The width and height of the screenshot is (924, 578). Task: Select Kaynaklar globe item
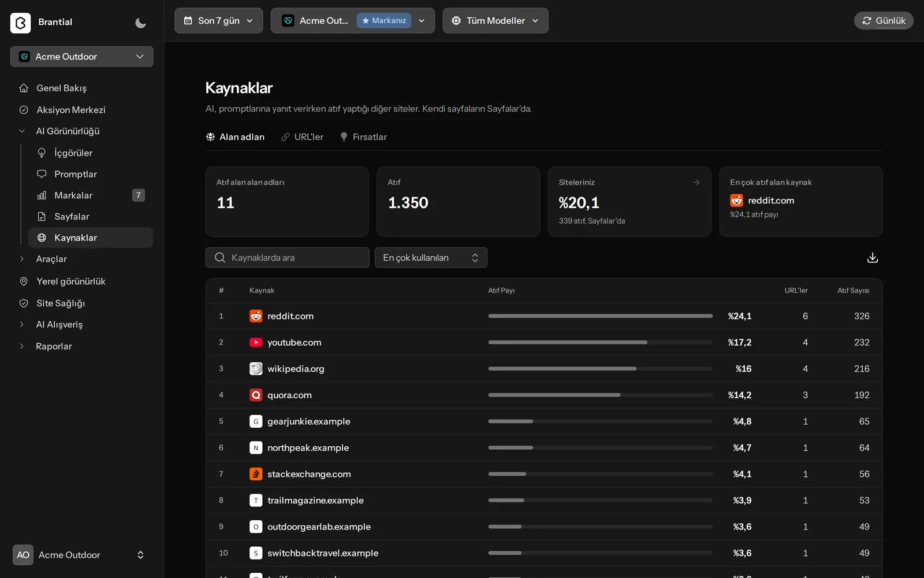[x=91, y=238]
